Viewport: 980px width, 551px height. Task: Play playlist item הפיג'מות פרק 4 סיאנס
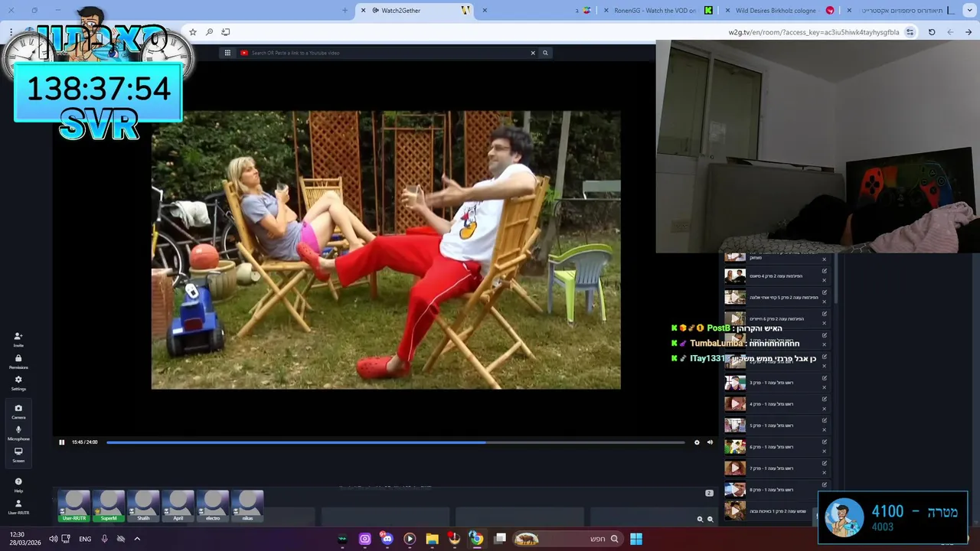tap(735, 276)
